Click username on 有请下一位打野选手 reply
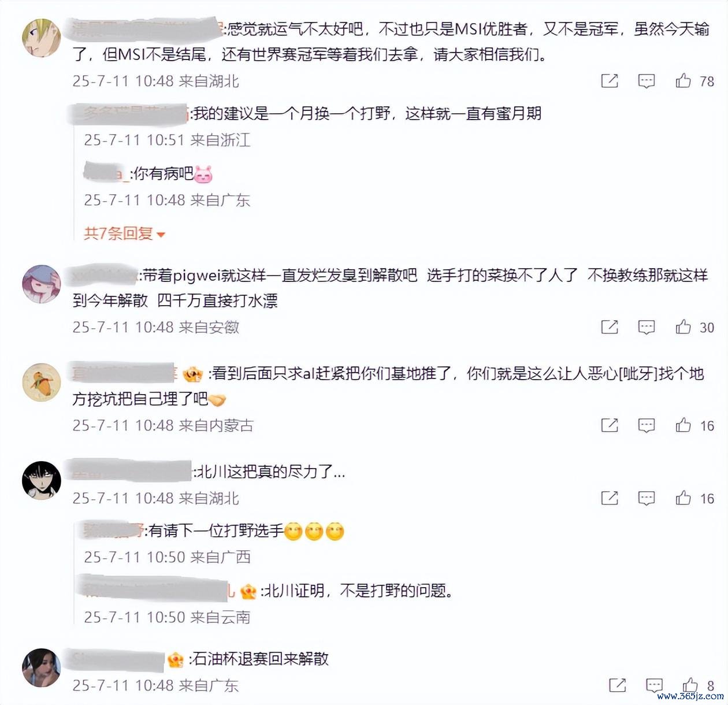 (x=113, y=530)
